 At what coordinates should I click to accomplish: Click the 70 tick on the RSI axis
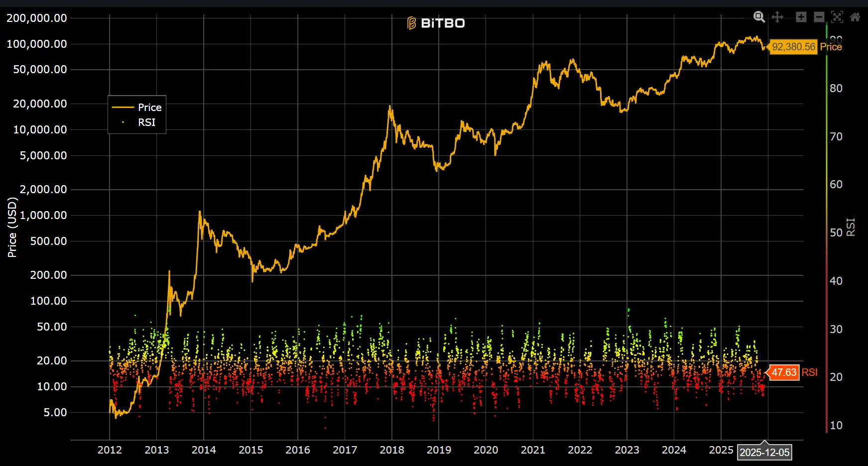pos(836,137)
